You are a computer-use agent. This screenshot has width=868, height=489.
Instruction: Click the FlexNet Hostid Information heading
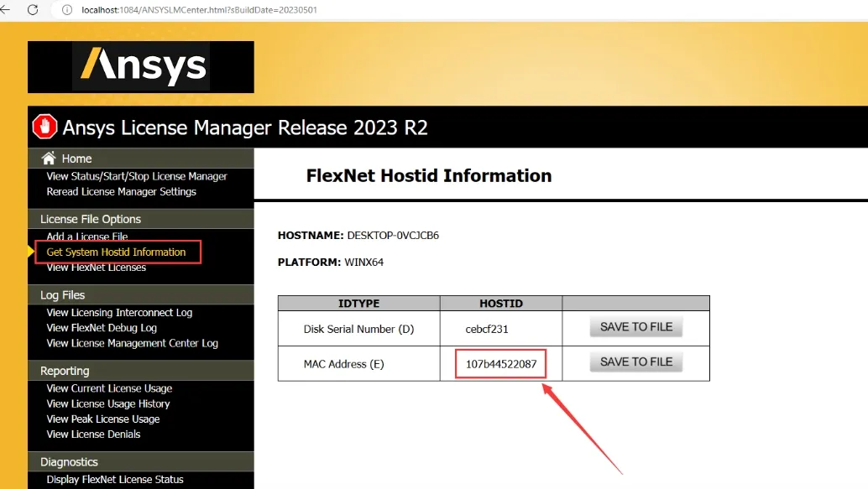[429, 175]
